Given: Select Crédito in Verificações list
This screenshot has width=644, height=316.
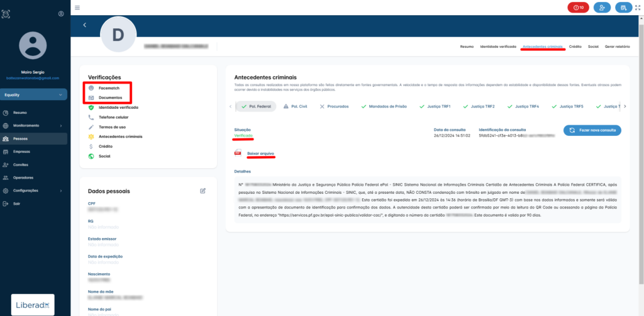Looking at the screenshot, I should 106,146.
